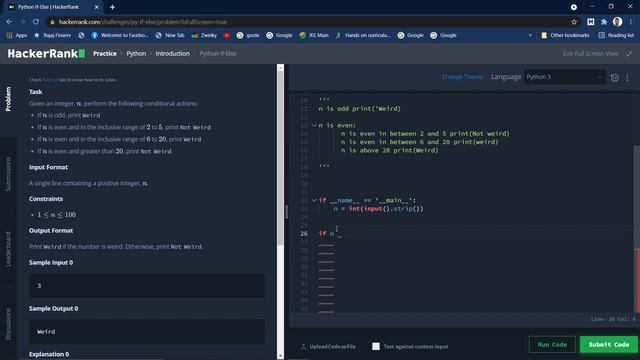Viewport: 640px width, 360px height.
Task: Click the panel splitter handle between problem and editor
Action: (287, 211)
